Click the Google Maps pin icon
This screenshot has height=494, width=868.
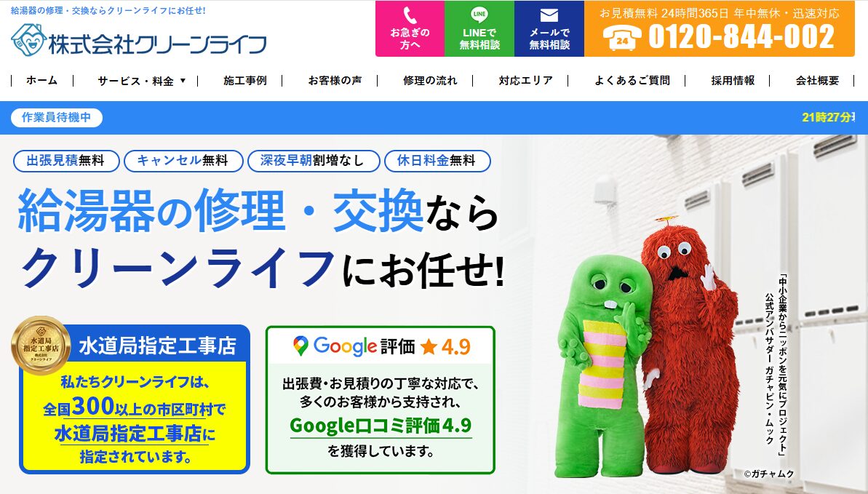[x=300, y=346]
